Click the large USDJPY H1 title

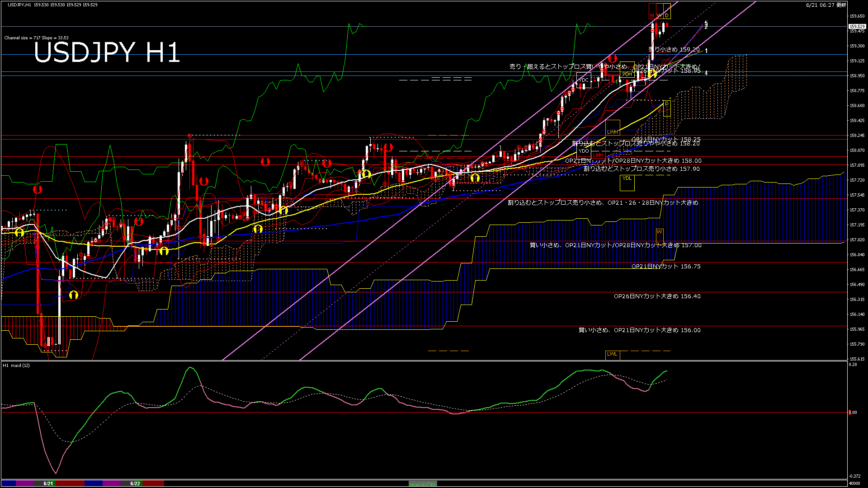[x=107, y=52]
